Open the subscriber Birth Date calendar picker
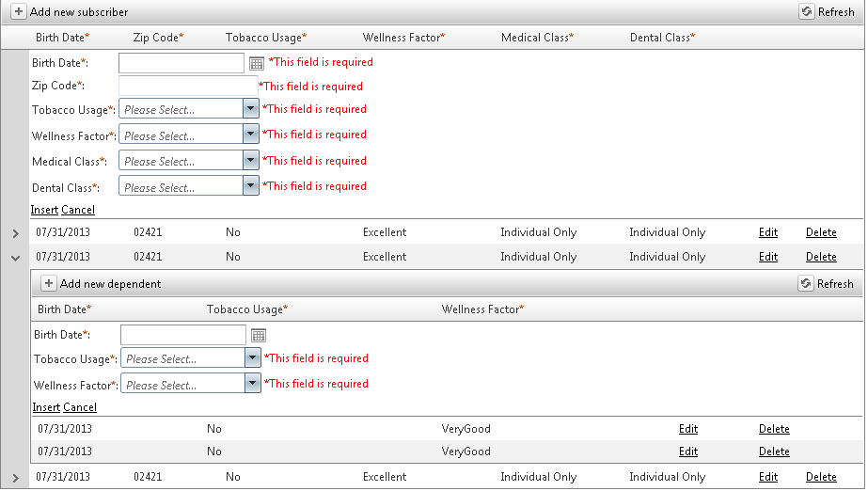This screenshot has width=868, height=491. [257, 63]
